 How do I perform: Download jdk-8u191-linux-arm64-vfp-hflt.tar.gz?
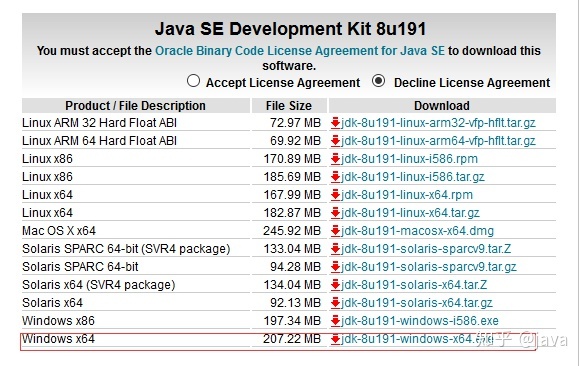coord(438,141)
